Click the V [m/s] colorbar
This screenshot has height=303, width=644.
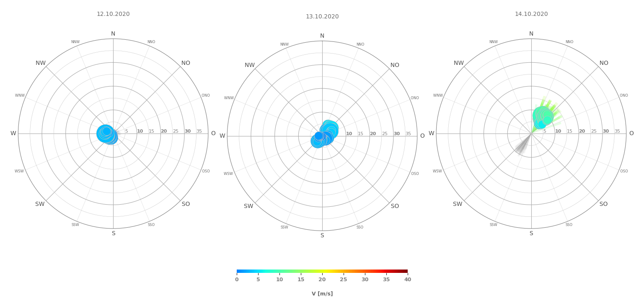(322, 271)
